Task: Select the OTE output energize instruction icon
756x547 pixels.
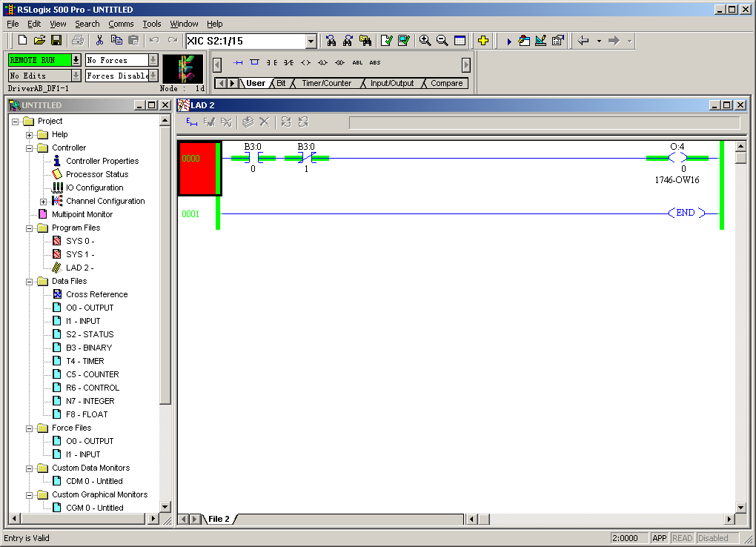Action: pos(305,62)
